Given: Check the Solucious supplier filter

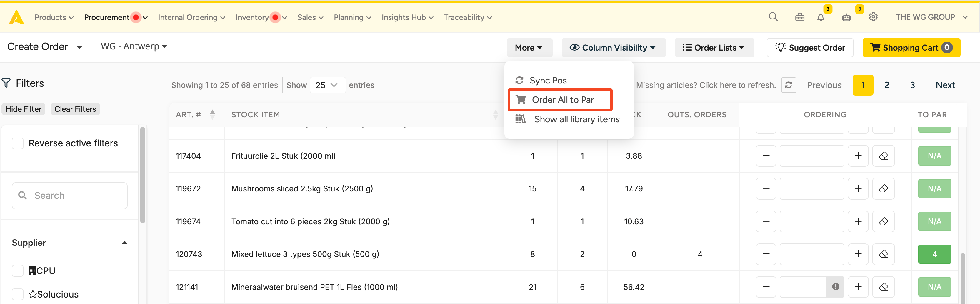Looking at the screenshot, I should (18, 294).
